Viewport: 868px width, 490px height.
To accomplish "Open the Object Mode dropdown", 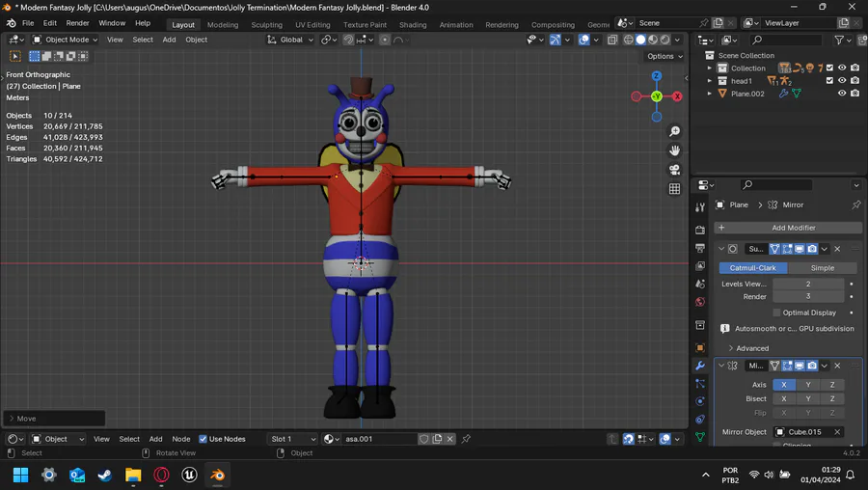I will (65, 40).
